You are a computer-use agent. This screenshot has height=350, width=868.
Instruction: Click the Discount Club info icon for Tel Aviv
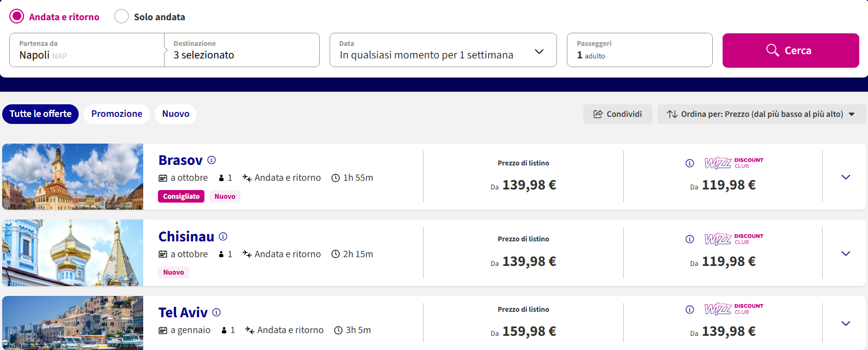pyautogui.click(x=690, y=310)
